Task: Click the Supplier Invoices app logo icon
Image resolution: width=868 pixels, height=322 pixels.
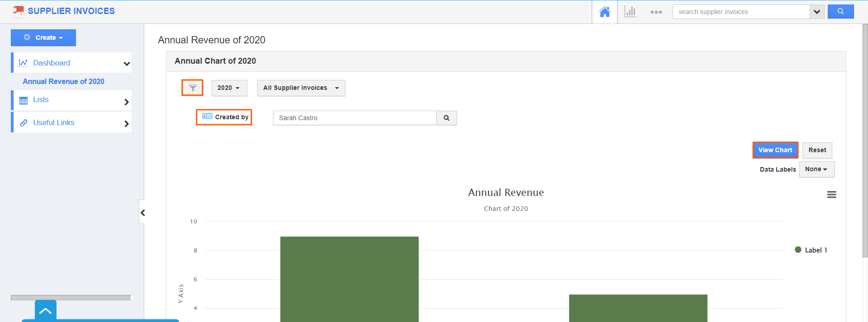Action: [x=18, y=11]
